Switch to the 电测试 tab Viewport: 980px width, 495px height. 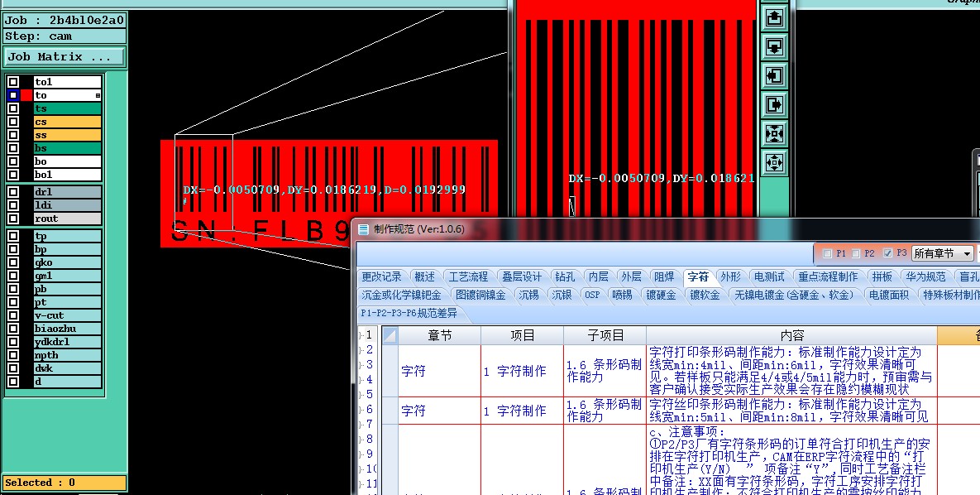(769, 276)
